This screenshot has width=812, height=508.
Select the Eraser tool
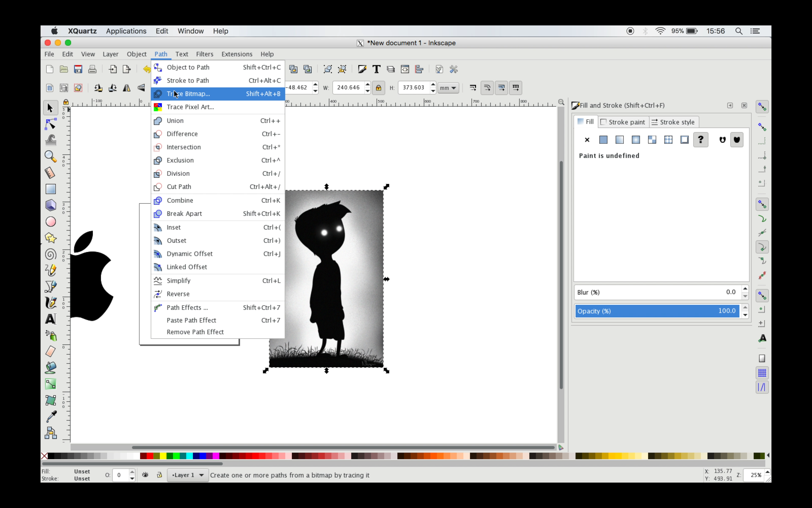click(50, 351)
